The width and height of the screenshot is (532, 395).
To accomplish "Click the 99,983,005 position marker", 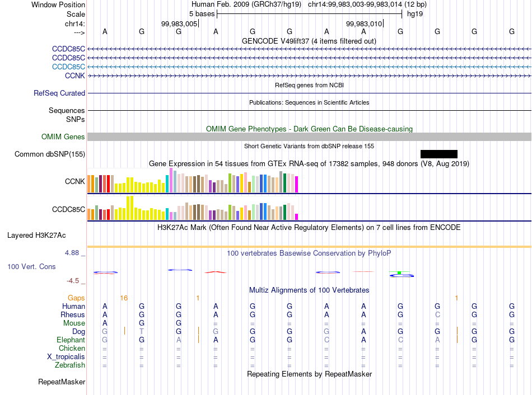I will pyautogui.click(x=179, y=23).
